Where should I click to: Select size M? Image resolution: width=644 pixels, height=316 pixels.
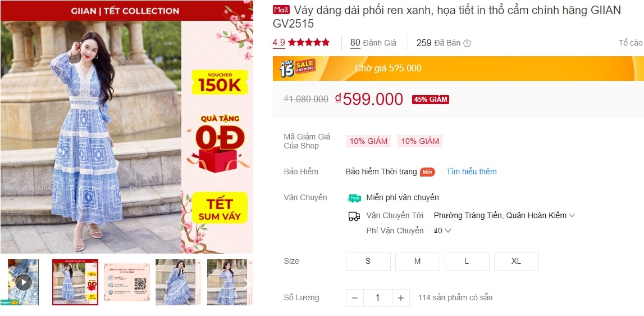coord(417,261)
